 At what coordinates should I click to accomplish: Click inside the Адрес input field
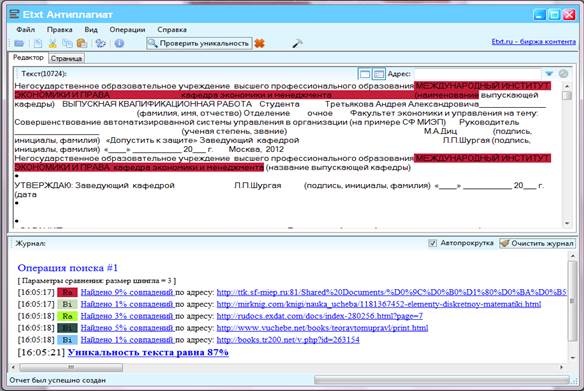(x=478, y=74)
